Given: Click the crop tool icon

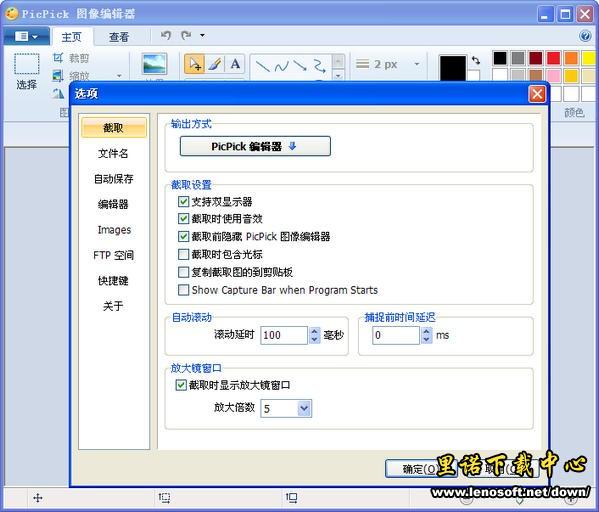Looking at the screenshot, I should coord(58,58).
